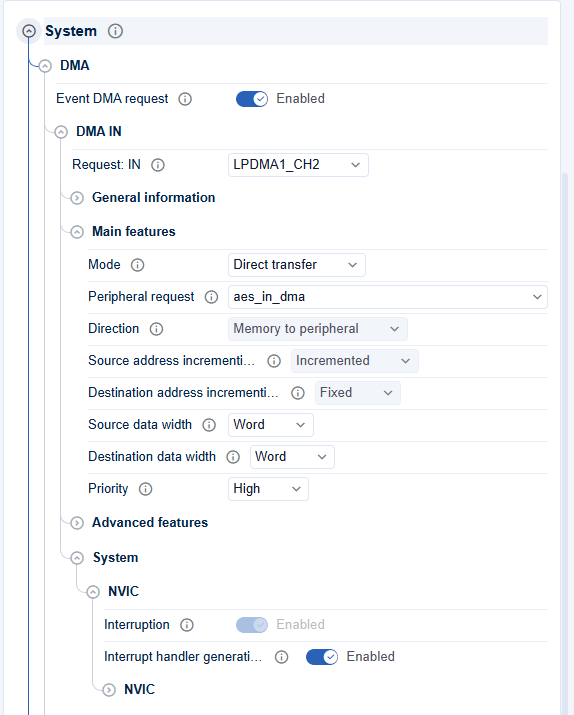Show info about Direction setting
The image size is (574, 715).
click(x=156, y=329)
